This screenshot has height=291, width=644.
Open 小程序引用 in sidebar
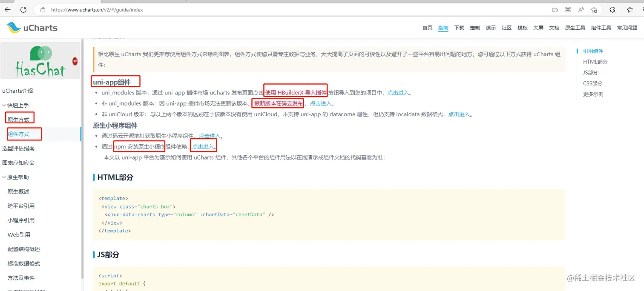coord(21,220)
